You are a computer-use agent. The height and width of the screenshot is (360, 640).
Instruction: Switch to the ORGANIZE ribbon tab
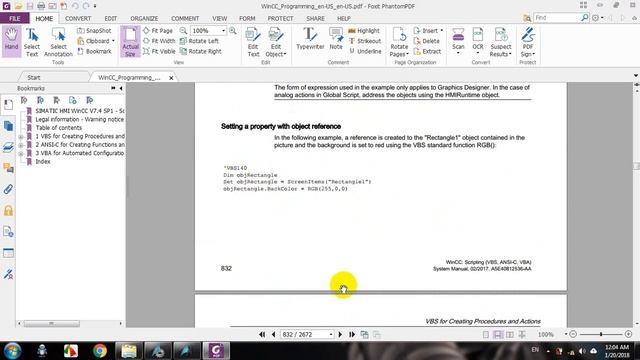point(144,18)
